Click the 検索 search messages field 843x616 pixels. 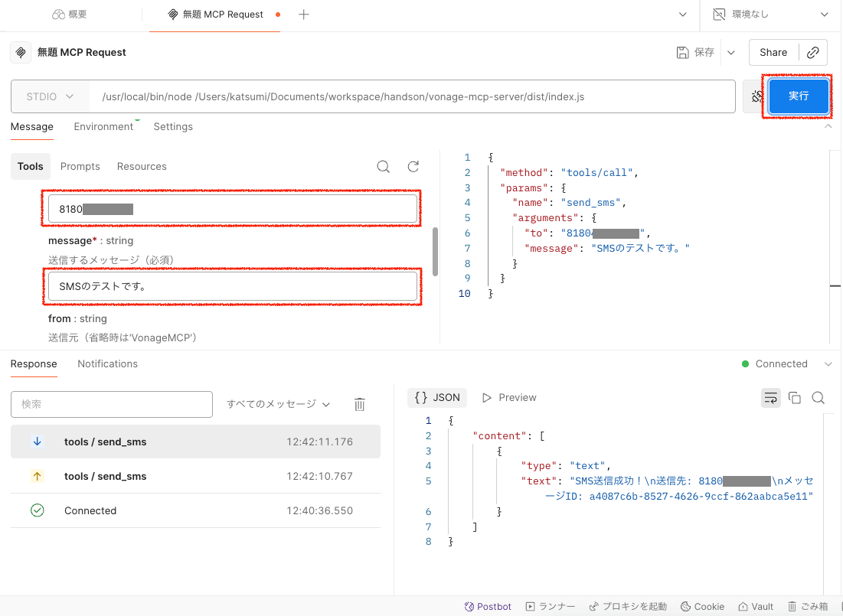pyautogui.click(x=112, y=404)
